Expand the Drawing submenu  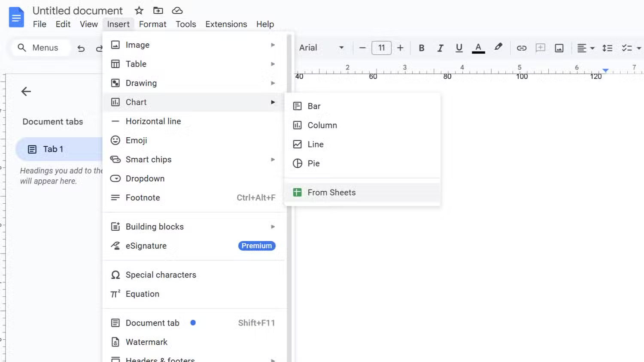tap(194, 83)
